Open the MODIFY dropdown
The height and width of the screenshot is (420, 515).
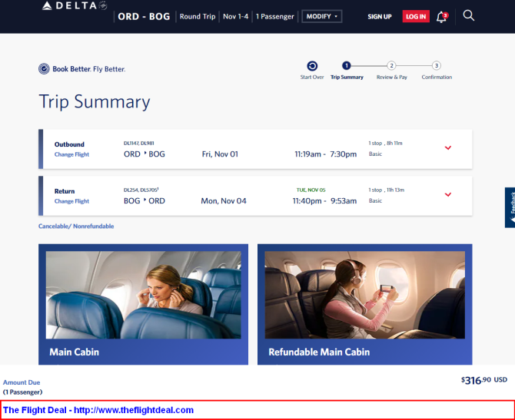[x=322, y=16]
